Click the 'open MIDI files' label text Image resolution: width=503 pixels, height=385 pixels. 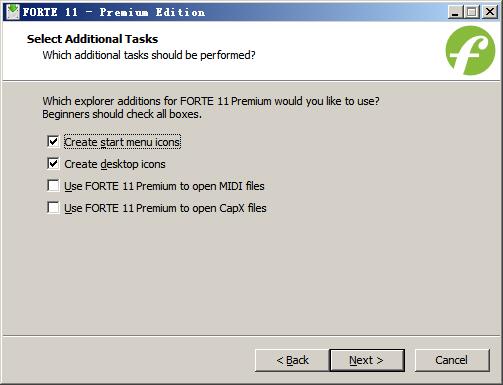point(164,186)
